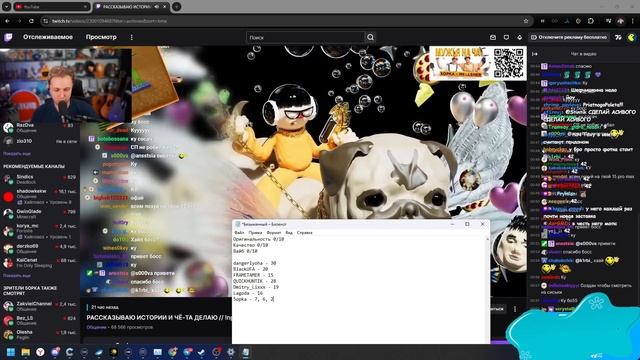Open the Bez_LS sidebar channel
Screen dimensions: 640x360
click(x=40, y=321)
